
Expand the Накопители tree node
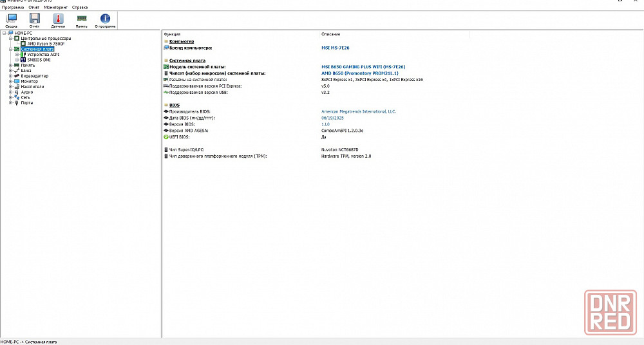click(11, 87)
